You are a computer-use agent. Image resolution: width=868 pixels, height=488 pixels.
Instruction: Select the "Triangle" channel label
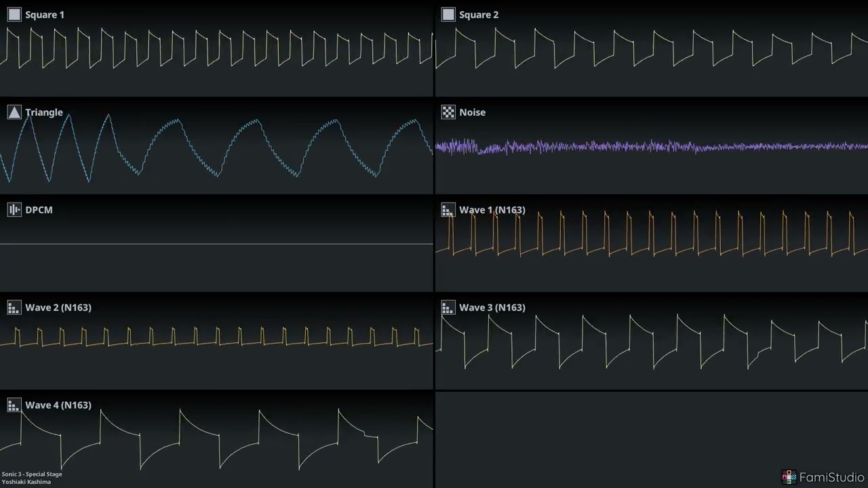click(x=44, y=113)
